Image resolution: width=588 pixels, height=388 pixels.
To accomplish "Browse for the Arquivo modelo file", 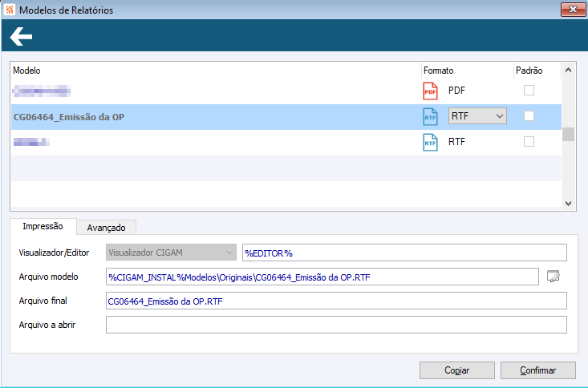I will tap(554, 277).
